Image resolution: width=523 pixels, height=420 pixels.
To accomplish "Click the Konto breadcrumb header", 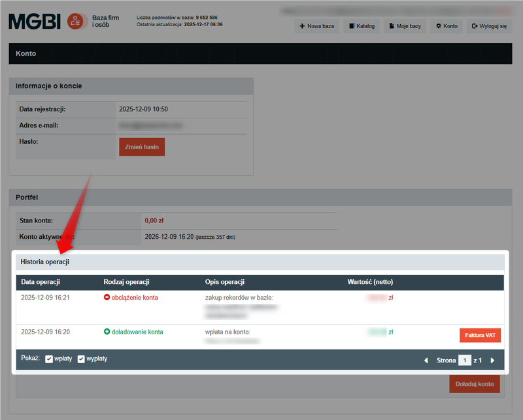I will [26, 53].
